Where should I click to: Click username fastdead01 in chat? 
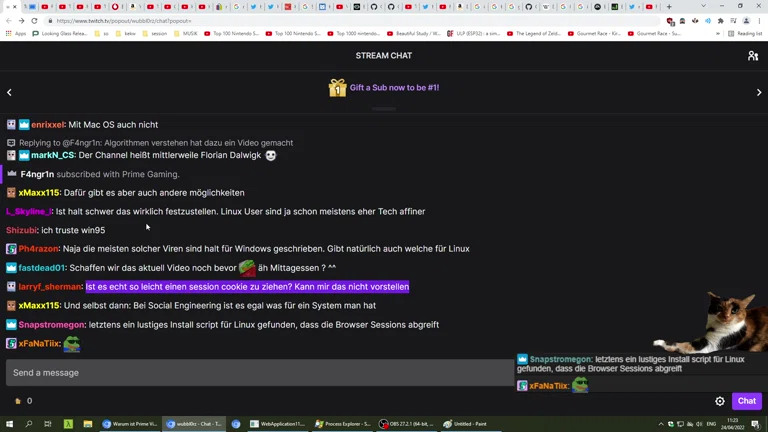click(x=42, y=268)
